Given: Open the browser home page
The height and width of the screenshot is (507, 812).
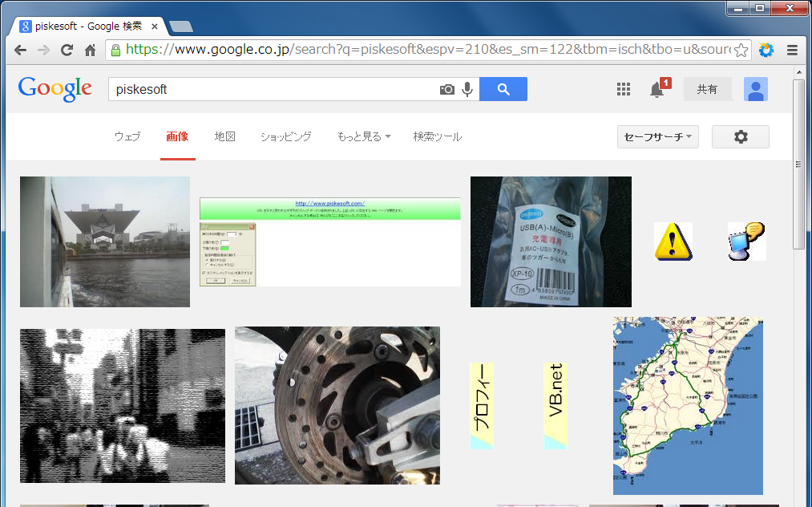Looking at the screenshot, I should (x=90, y=50).
